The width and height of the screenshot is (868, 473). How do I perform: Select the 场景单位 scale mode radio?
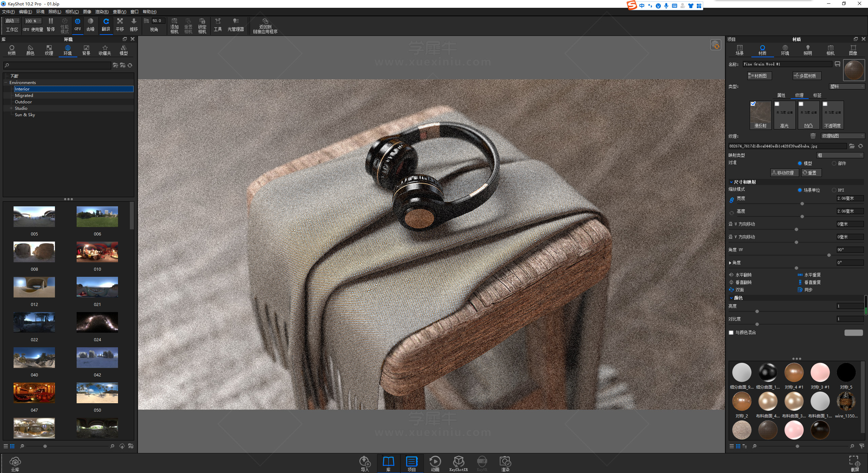800,190
